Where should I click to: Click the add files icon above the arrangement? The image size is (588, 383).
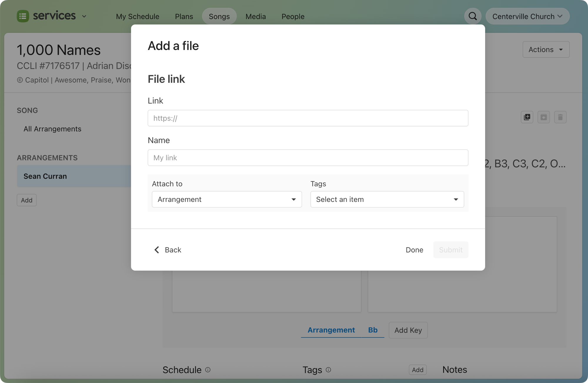coord(527,117)
